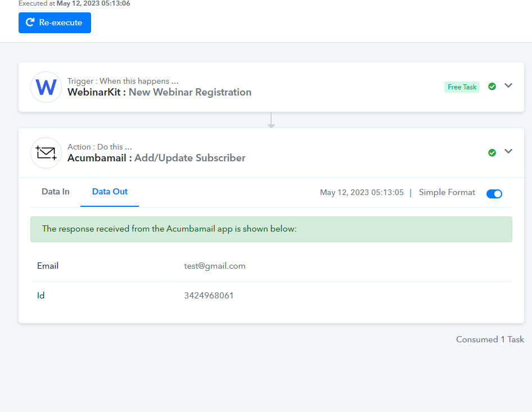
Task: Click the Re-execute button
Action: click(x=55, y=22)
